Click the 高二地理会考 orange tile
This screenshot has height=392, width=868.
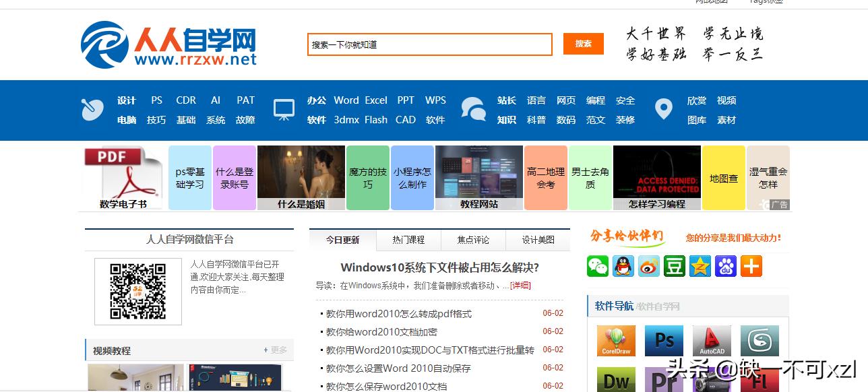(x=546, y=178)
